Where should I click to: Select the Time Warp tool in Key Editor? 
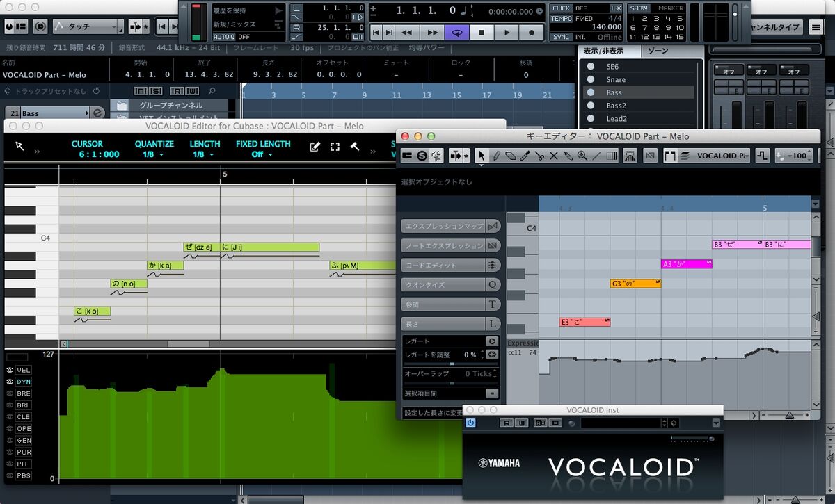tap(611, 156)
